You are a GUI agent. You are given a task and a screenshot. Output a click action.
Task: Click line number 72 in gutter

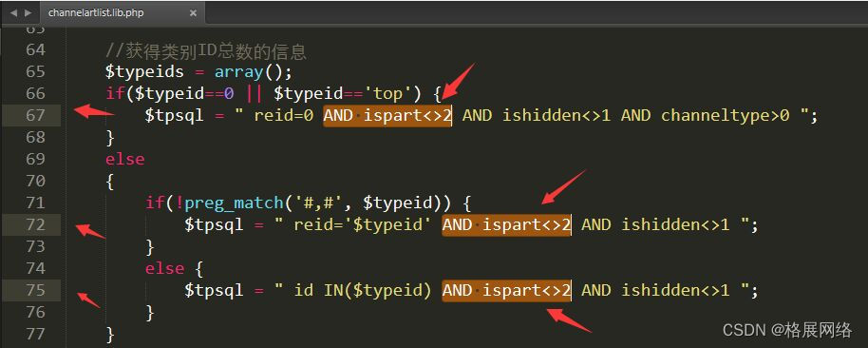pyautogui.click(x=35, y=224)
